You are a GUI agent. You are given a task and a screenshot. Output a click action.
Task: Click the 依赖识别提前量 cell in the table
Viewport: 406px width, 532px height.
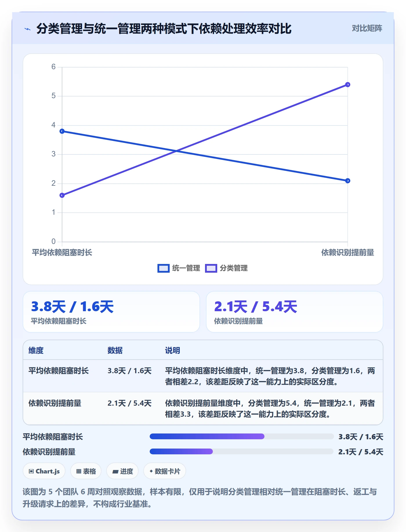click(x=55, y=403)
